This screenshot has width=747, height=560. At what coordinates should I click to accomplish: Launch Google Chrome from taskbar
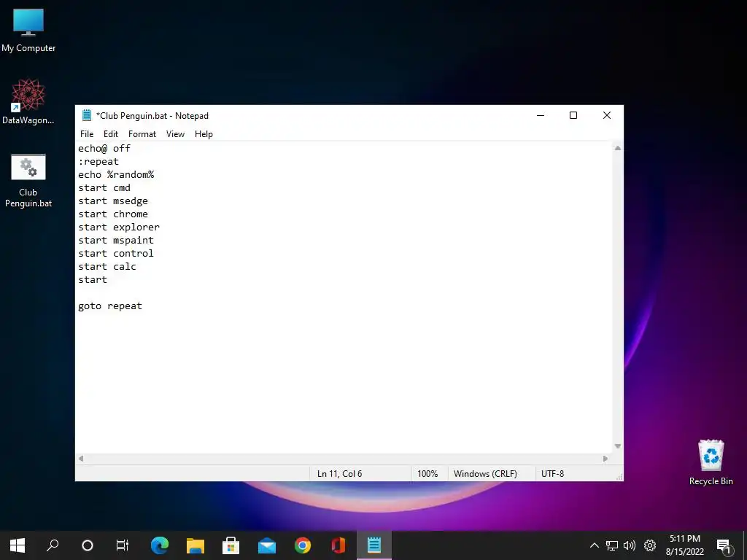click(303, 545)
